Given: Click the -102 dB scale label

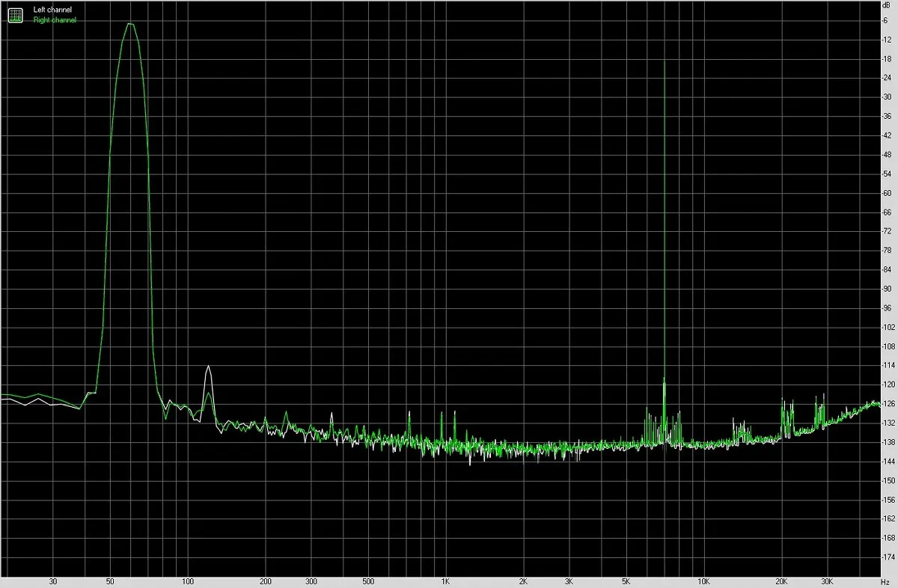Looking at the screenshot, I should (x=888, y=328).
